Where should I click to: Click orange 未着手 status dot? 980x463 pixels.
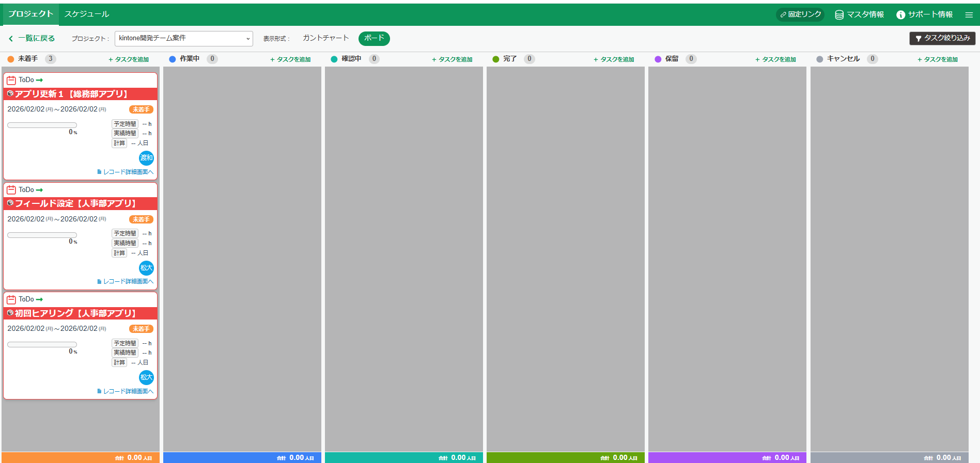(11, 59)
